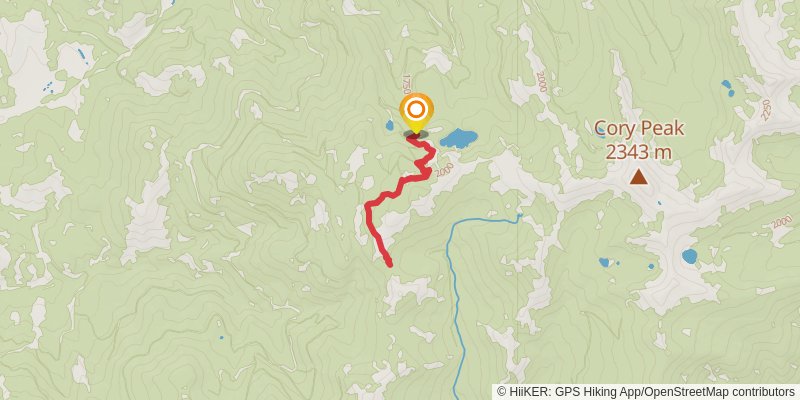Screen dimensions: 800x400
Task: Click the 2250 contour label near the right edge
Action: point(766,109)
